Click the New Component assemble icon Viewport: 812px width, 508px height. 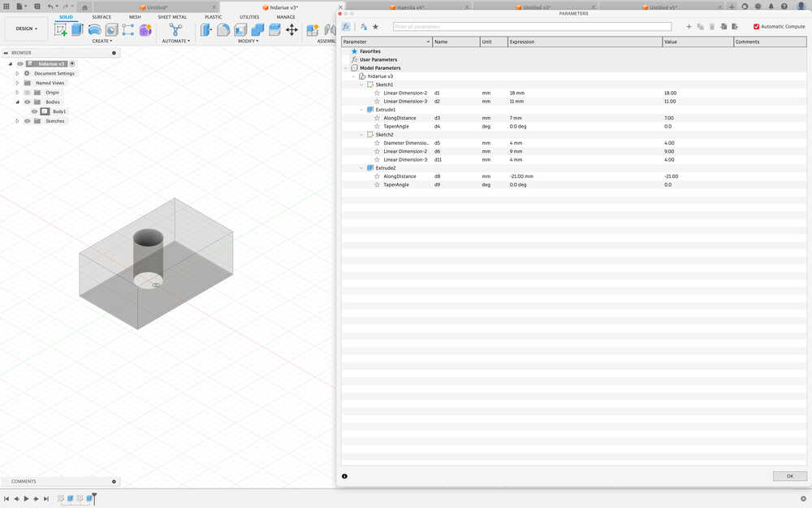[313, 29]
